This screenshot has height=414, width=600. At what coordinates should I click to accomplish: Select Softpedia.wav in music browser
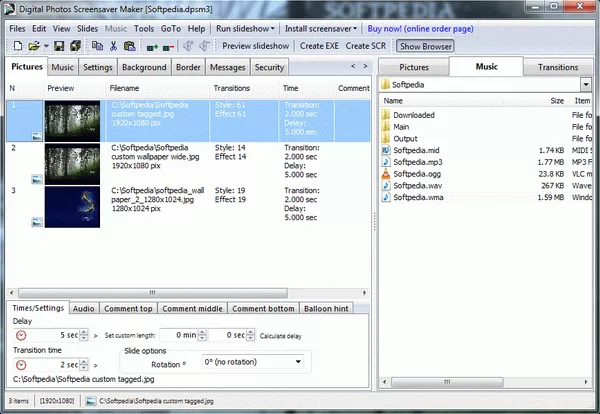tap(417, 186)
